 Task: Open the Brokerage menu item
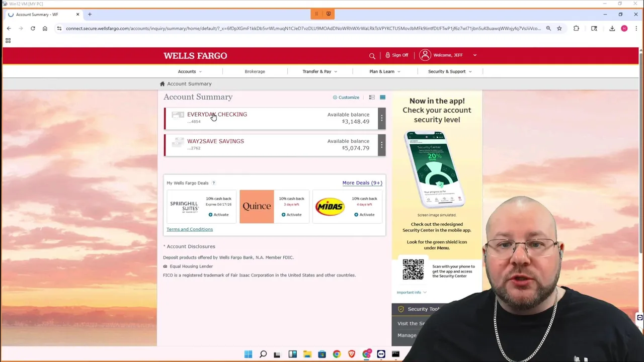[255, 71]
